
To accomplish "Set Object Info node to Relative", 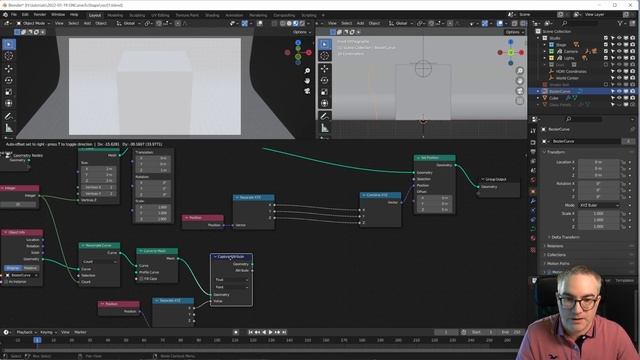I will coord(30,268).
